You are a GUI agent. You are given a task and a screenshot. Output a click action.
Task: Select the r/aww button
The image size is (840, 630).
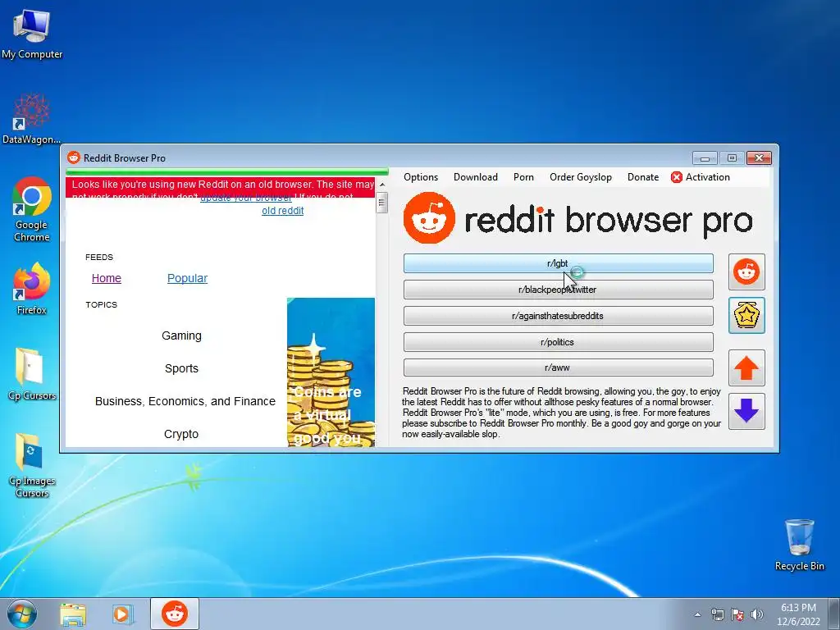coord(558,368)
